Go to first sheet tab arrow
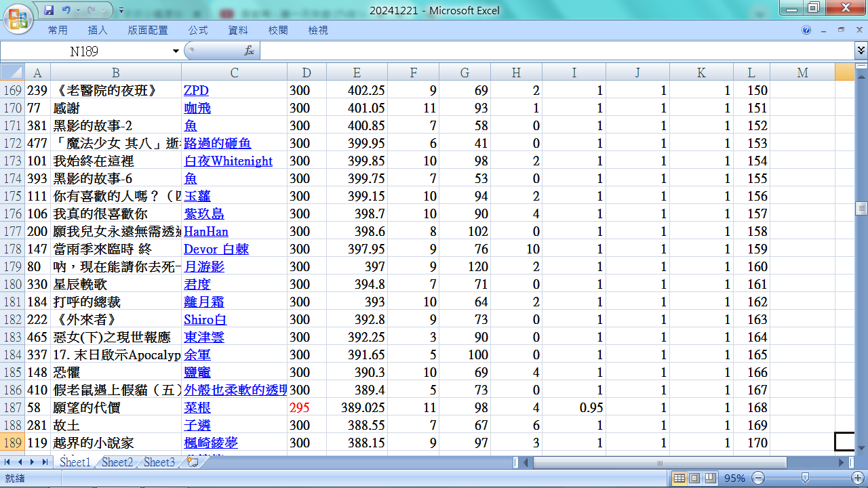Image resolution: width=868 pixels, height=488 pixels. 8,462
